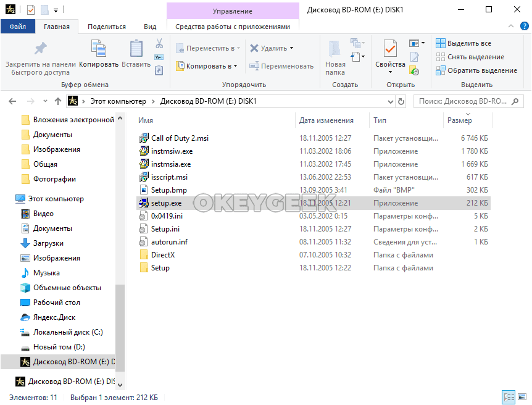Open the address bar history dropdown
This screenshot has height=405, width=532.
point(391,101)
